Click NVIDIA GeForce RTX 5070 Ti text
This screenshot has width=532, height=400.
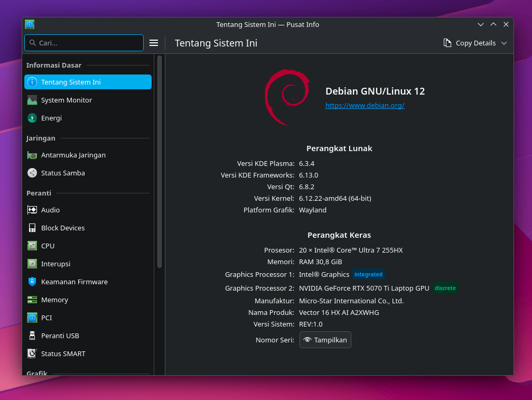[364, 289]
